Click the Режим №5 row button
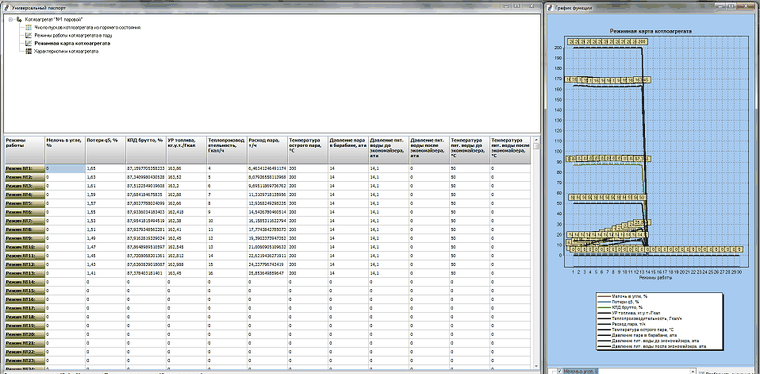Viewport: 760px width, 374px height. click(25, 203)
